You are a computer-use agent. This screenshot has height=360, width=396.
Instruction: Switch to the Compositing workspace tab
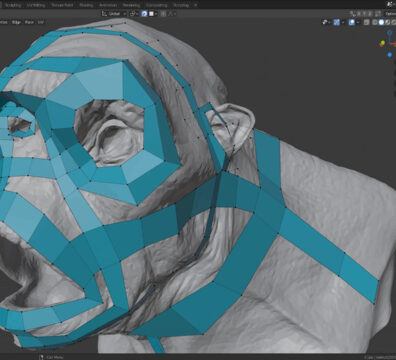[x=157, y=5]
